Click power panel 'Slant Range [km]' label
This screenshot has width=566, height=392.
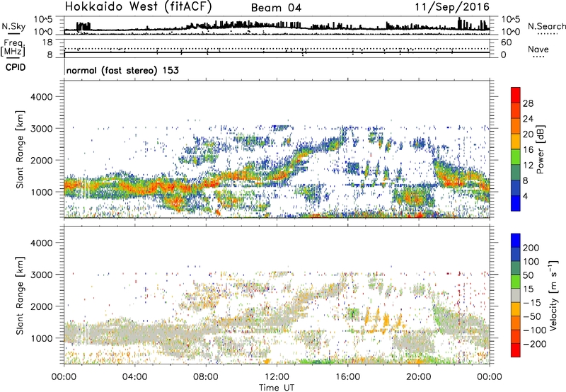[x=20, y=149]
